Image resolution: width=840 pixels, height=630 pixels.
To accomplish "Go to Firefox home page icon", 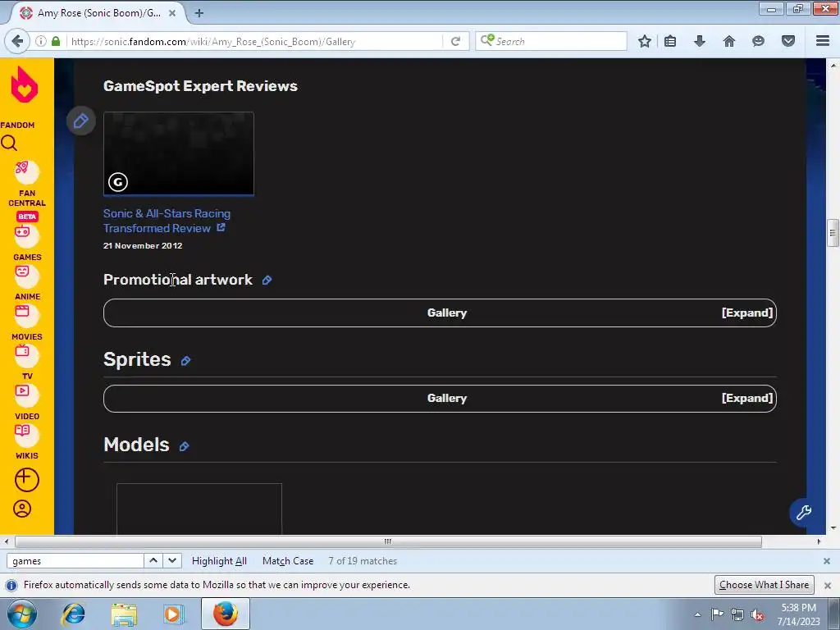I will click(x=729, y=41).
